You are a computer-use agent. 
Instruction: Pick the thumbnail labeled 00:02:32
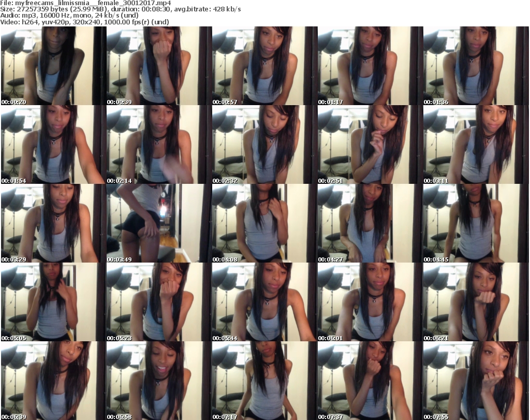(264, 144)
